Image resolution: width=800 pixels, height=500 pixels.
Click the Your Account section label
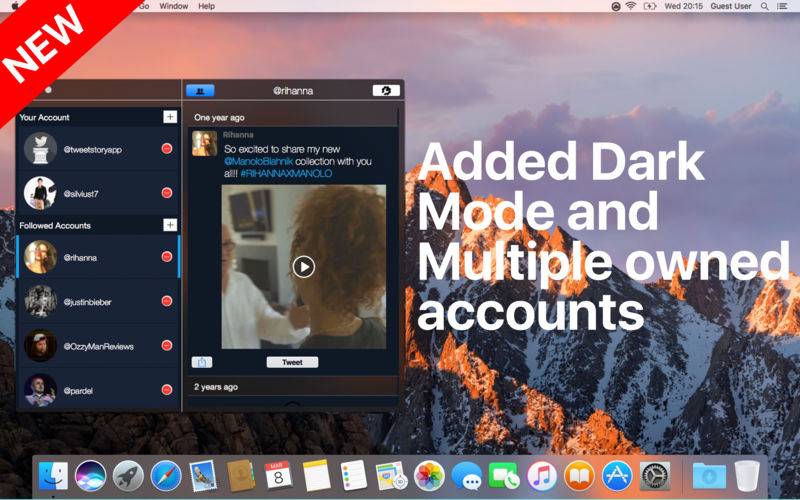pyautogui.click(x=44, y=117)
